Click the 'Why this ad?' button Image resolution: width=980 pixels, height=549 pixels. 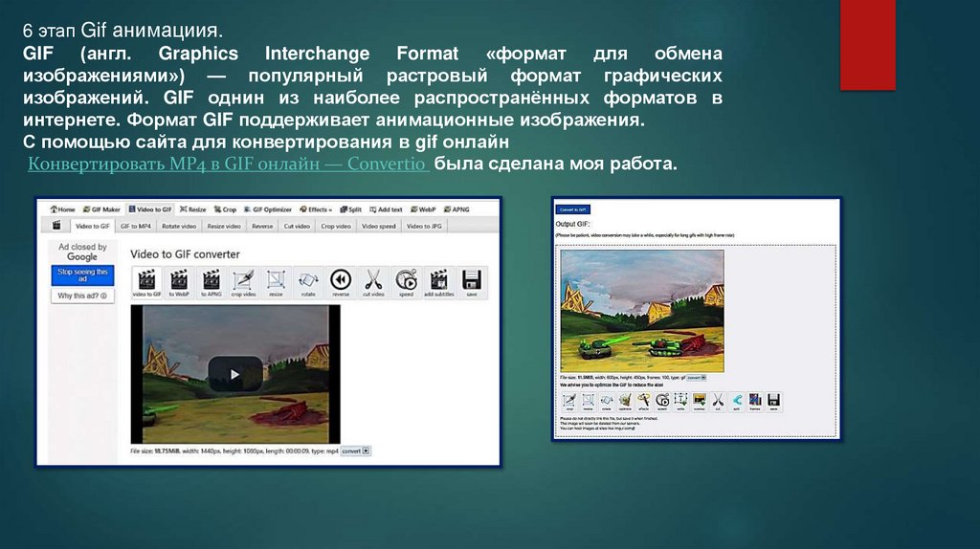pos(82,296)
